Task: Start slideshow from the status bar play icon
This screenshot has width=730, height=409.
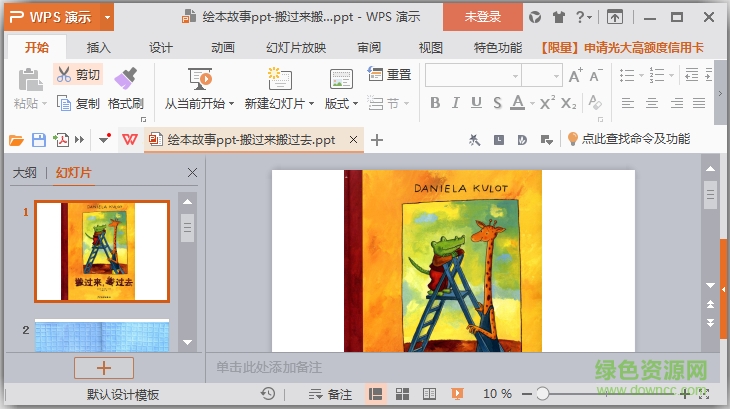Action: tap(457, 394)
